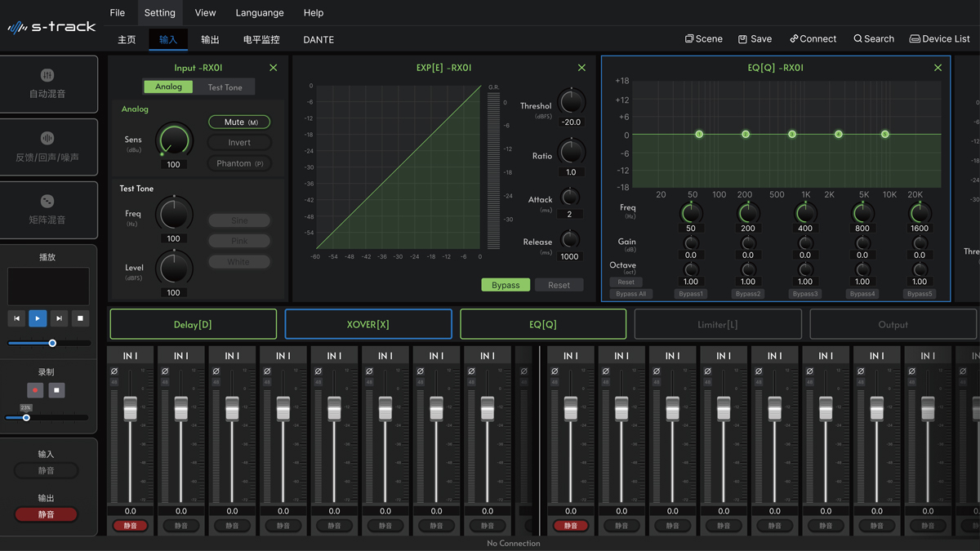The height and width of the screenshot is (551, 980).
Task: Toggle the red 输出 静音 output mute
Action: [47, 514]
